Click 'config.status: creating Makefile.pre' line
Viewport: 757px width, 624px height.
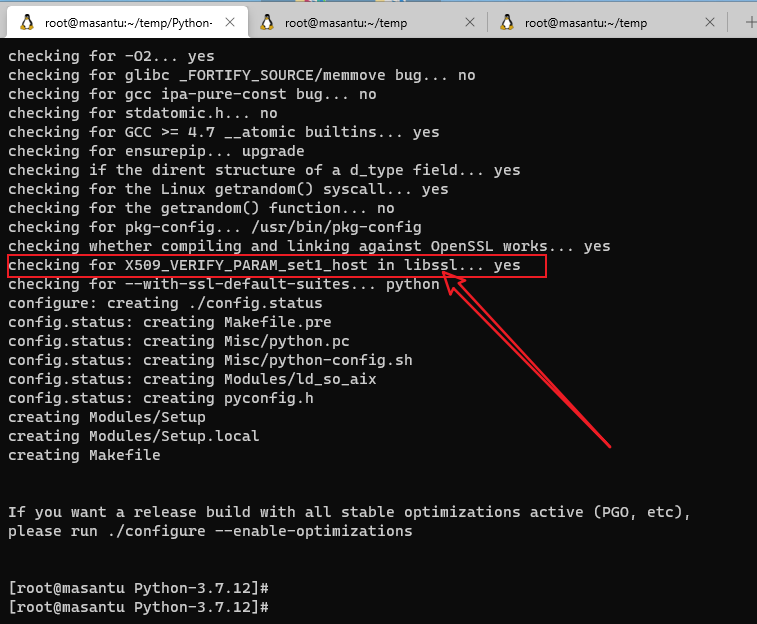(x=169, y=322)
